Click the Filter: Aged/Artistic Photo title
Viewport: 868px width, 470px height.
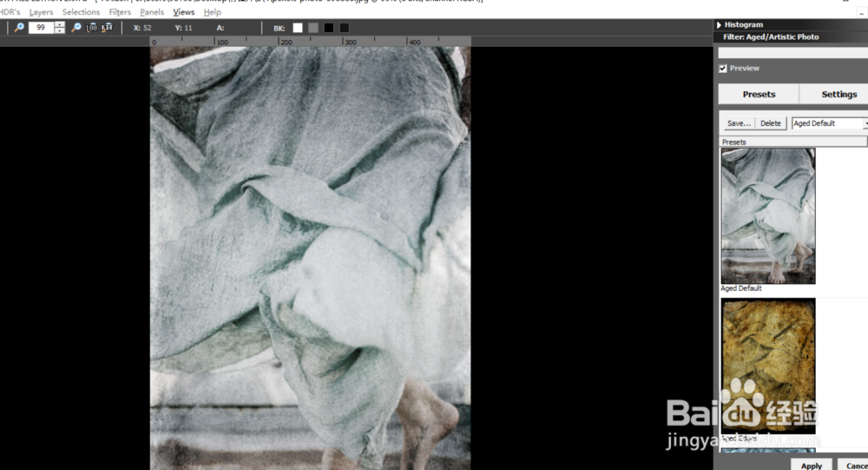pos(771,36)
